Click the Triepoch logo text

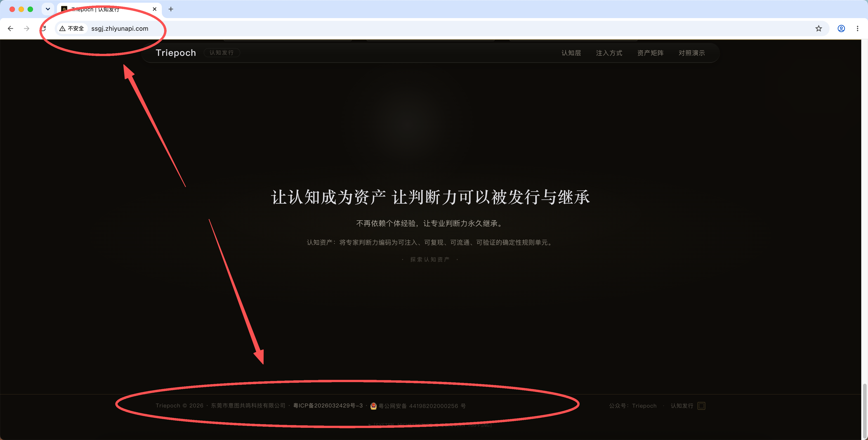176,53
